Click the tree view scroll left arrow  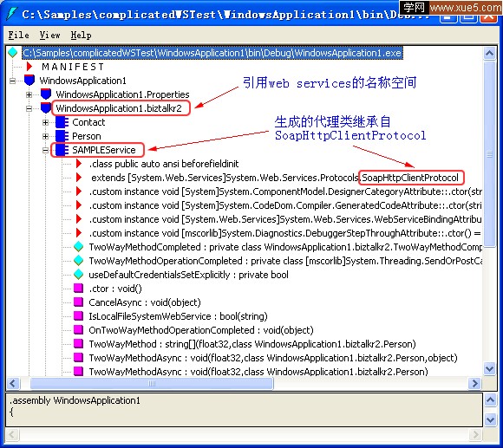click(x=13, y=383)
